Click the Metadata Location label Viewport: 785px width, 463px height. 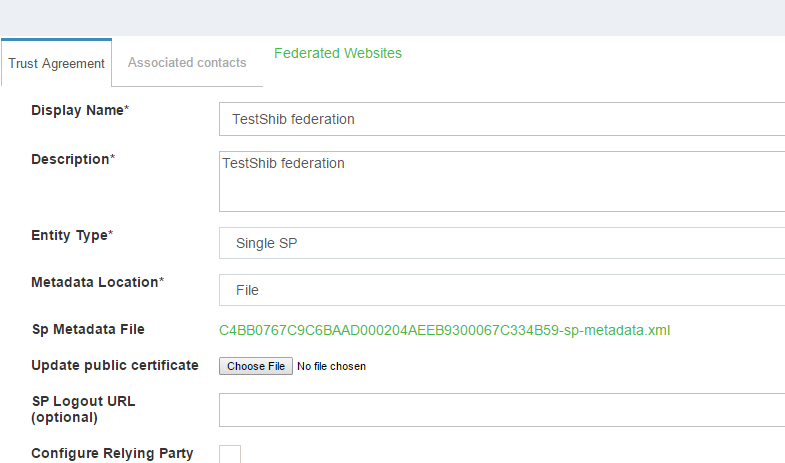pos(97,282)
